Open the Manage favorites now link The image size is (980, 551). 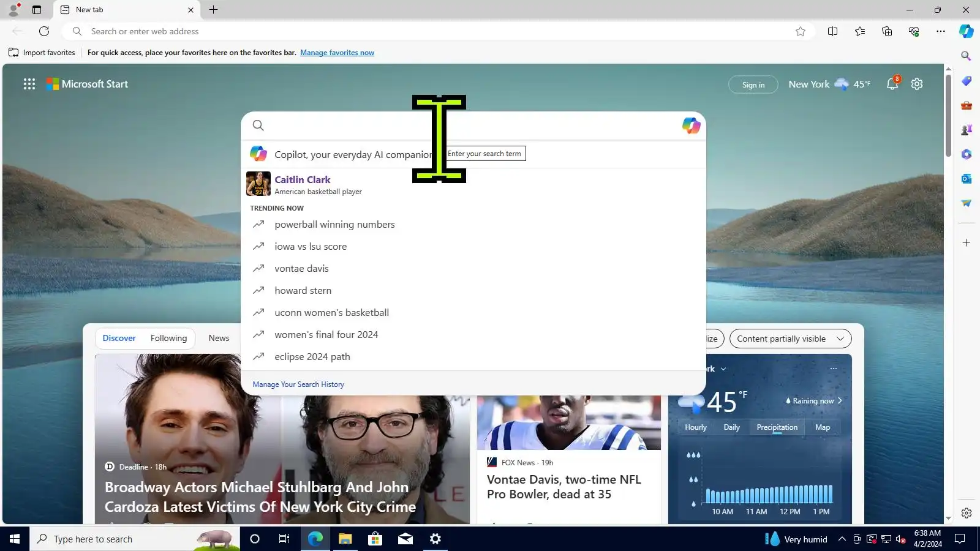[337, 53]
